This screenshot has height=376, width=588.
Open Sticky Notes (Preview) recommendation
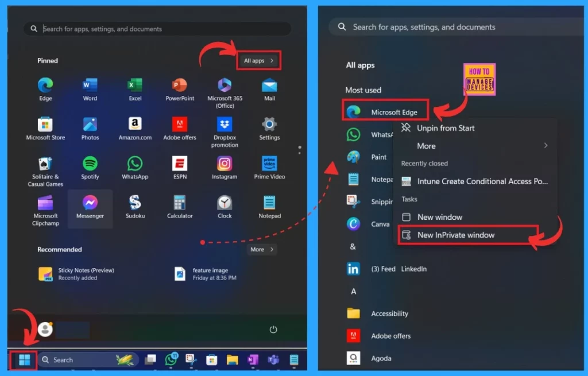pyautogui.click(x=76, y=274)
